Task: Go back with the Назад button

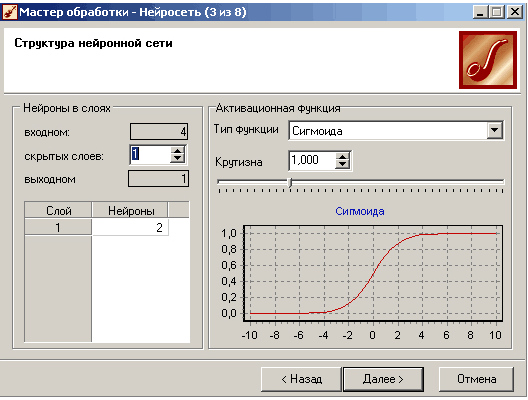Action: [301, 379]
